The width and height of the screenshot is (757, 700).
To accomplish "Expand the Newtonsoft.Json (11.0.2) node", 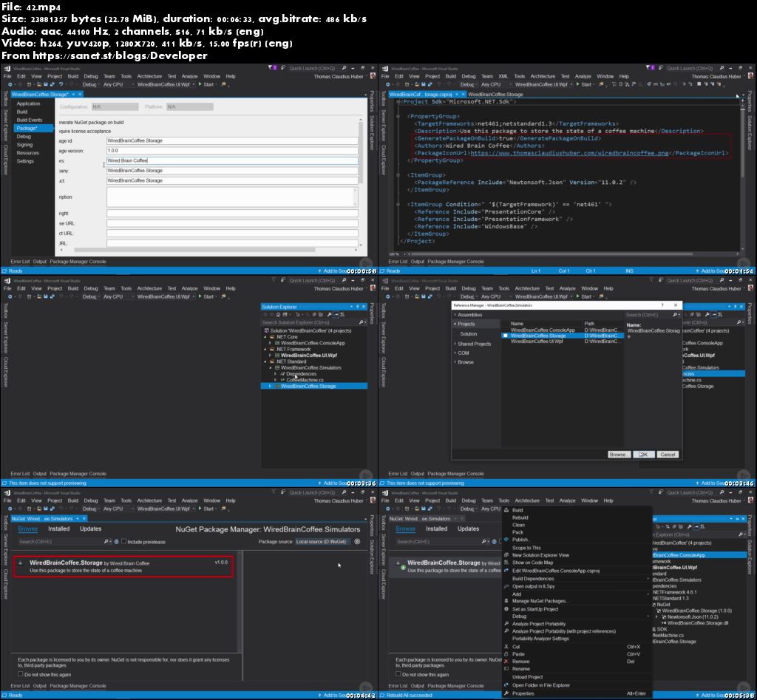I will coord(656,616).
